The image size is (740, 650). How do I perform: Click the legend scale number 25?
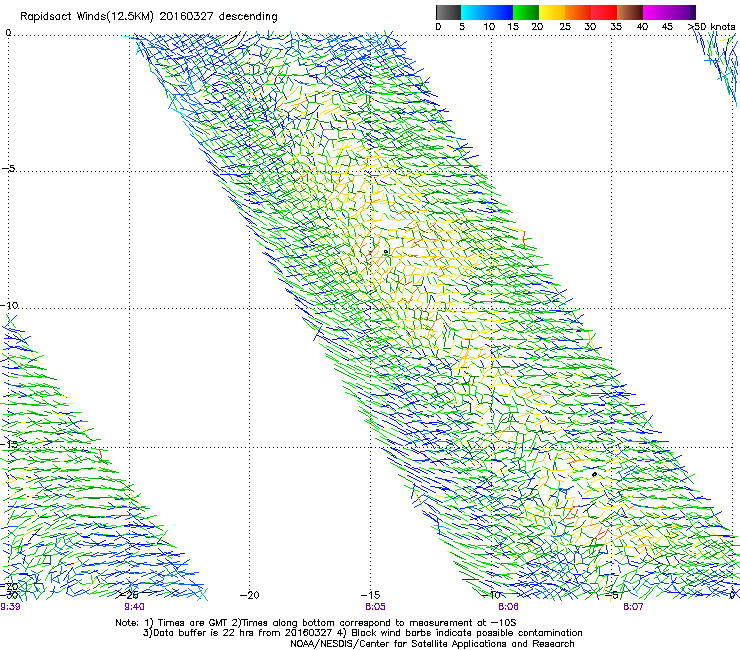pyautogui.click(x=565, y=27)
